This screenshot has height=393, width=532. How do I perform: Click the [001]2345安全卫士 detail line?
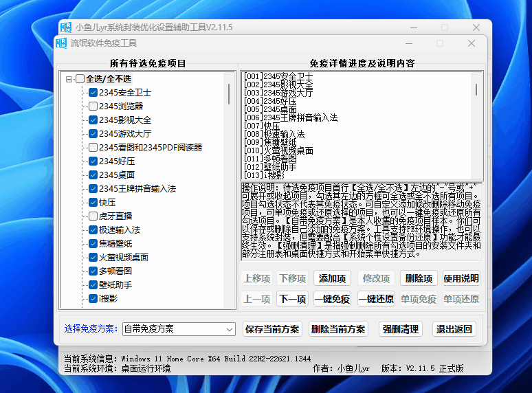coord(278,76)
